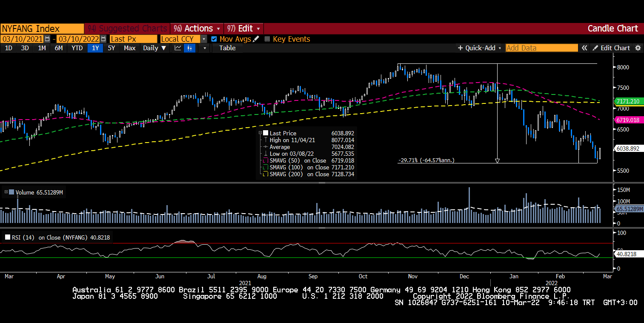Click the Low marker icon in legend
Screen dimensions: 644x323
point(266,154)
